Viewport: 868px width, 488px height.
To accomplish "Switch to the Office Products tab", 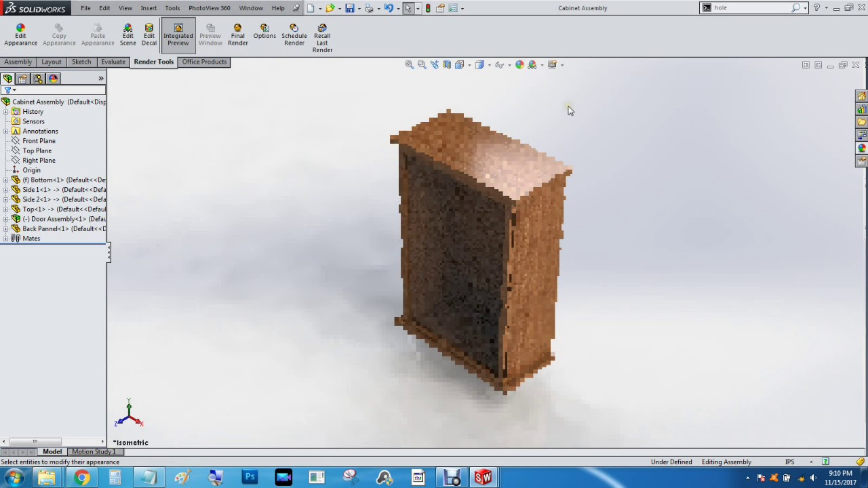I will (x=204, y=62).
